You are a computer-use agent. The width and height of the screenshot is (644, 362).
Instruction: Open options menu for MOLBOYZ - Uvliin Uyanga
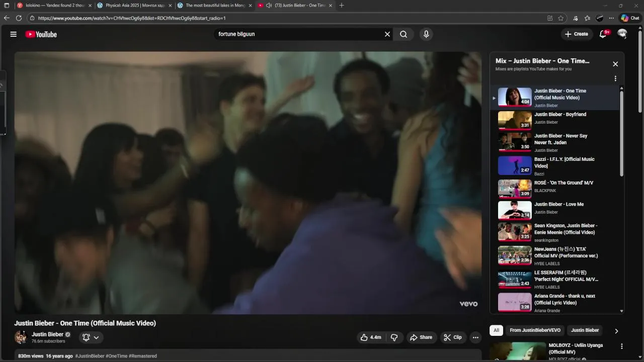(x=622, y=346)
